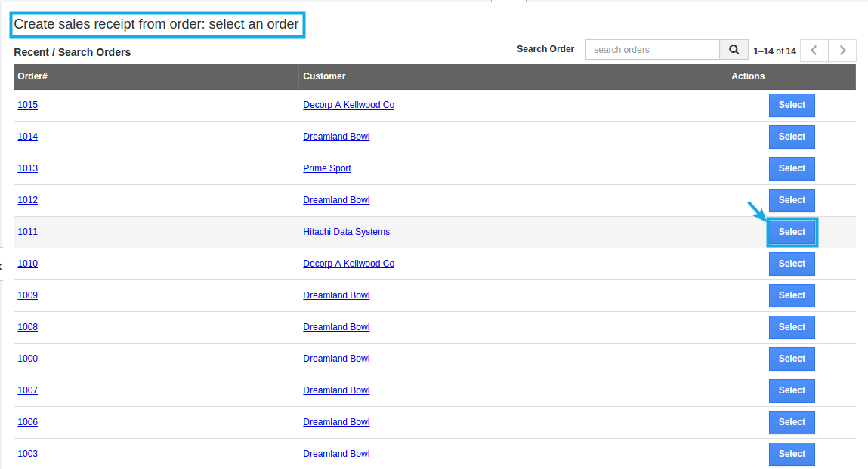Choose Select for order 1000

pyautogui.click(x=792, y=359)
